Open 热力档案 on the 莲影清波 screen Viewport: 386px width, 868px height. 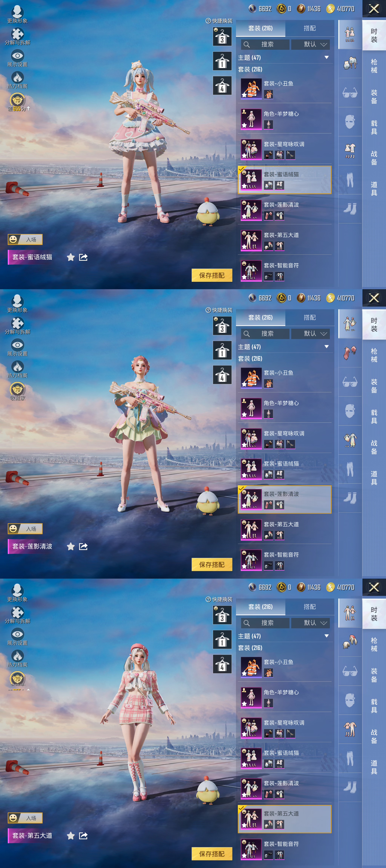[x=18, y=366]
